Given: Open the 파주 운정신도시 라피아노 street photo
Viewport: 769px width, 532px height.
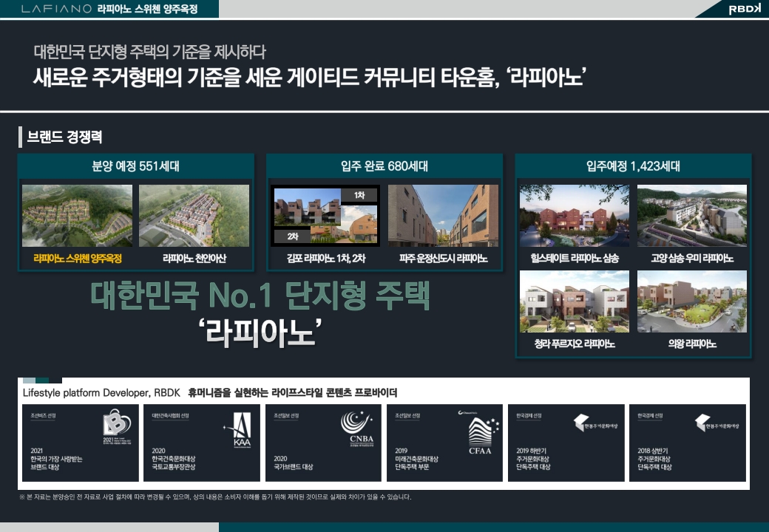Looking at the screenshot, I should [443, 216].
